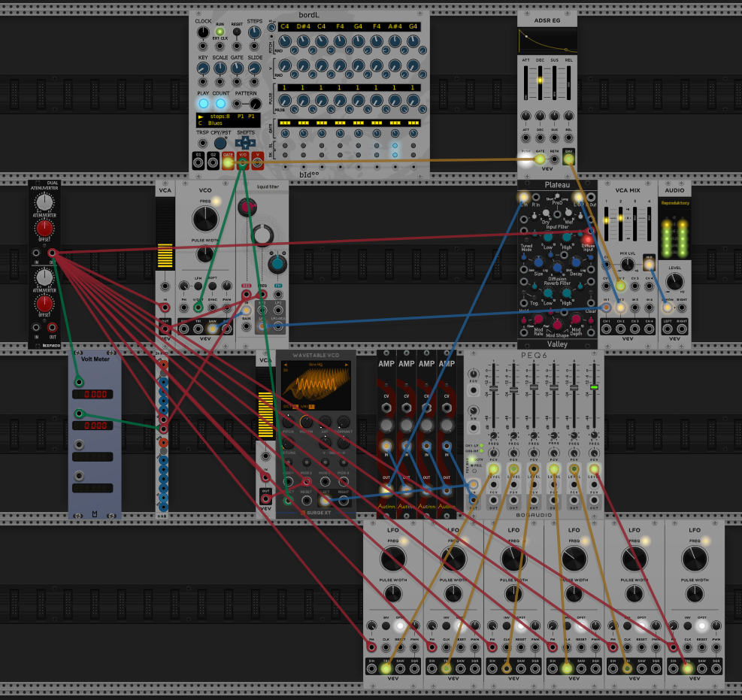Click the VCA MIX MIX LVL knob
This screenshot has height=700, width=742.
[628, 264]
